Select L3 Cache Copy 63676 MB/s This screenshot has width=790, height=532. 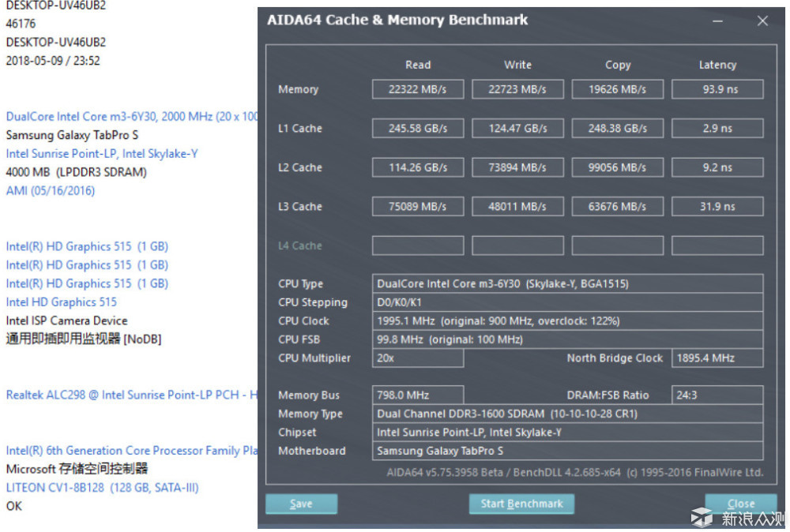click(617, 206)
